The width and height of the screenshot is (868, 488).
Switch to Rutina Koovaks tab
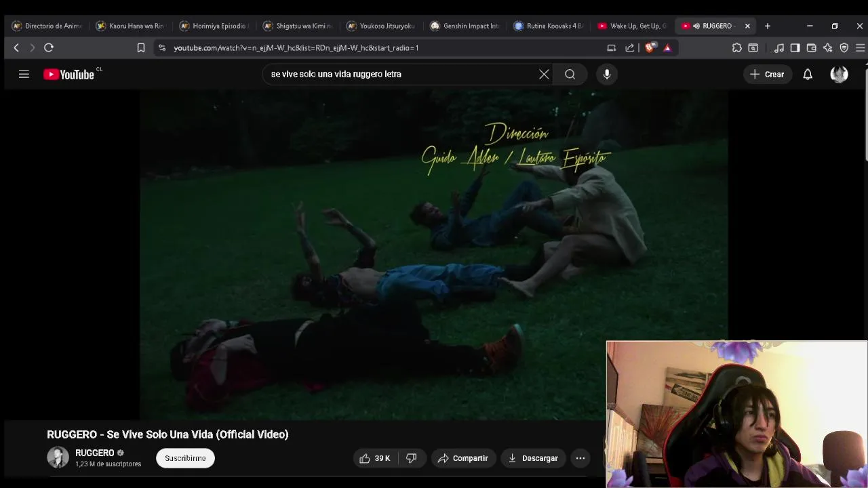pyautogui.click(x=549, y=26)
